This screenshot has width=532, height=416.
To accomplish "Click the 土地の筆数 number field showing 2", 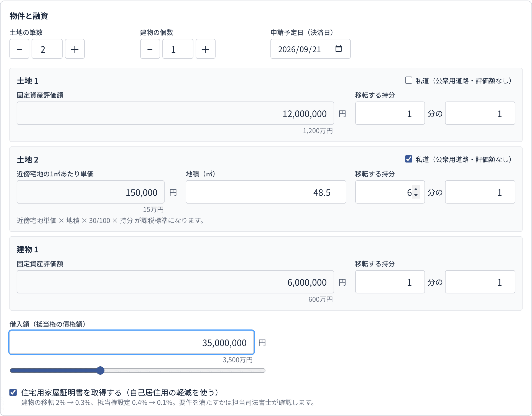I will [x=47, y=49].
